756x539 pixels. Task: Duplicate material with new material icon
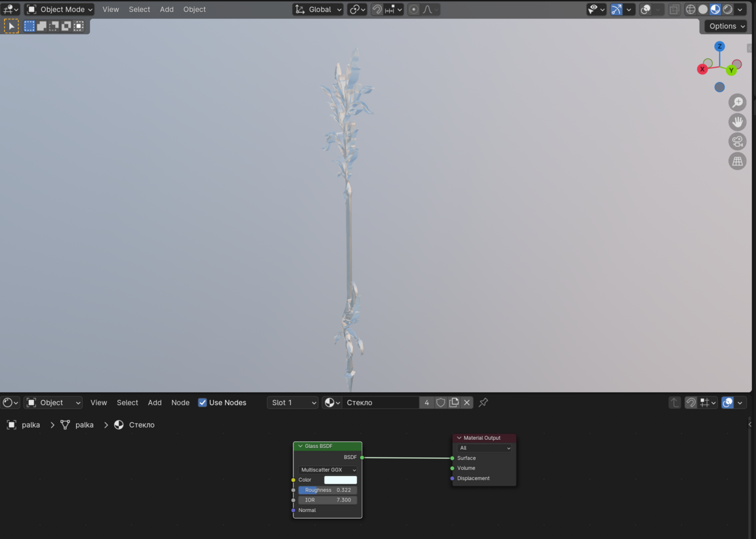coord(453,402)
